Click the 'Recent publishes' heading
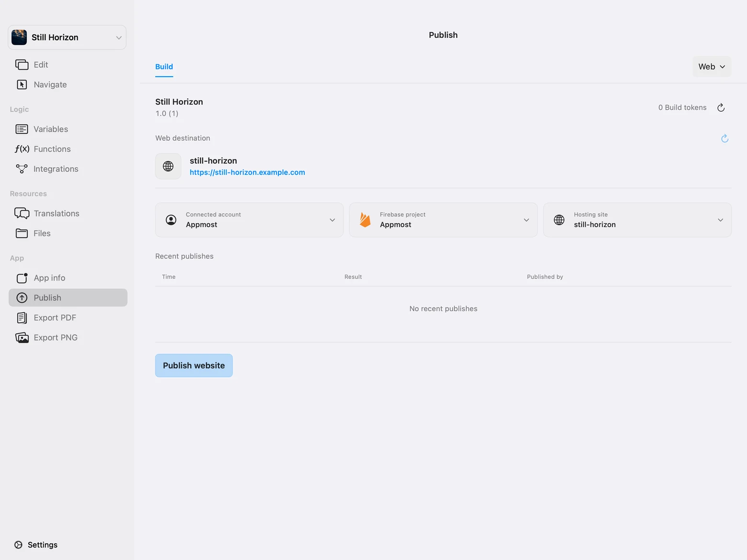The width and height of the screenshot is (747, 560). pos(184,256)
